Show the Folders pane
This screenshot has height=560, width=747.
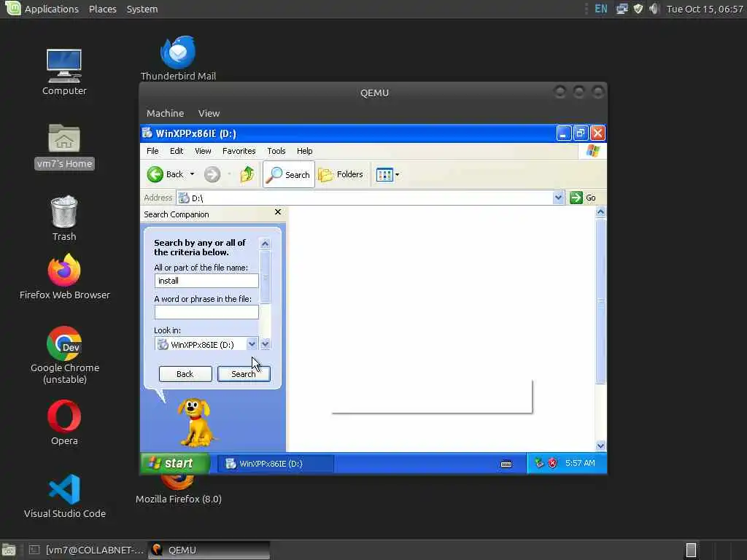[x=341, y=174]
